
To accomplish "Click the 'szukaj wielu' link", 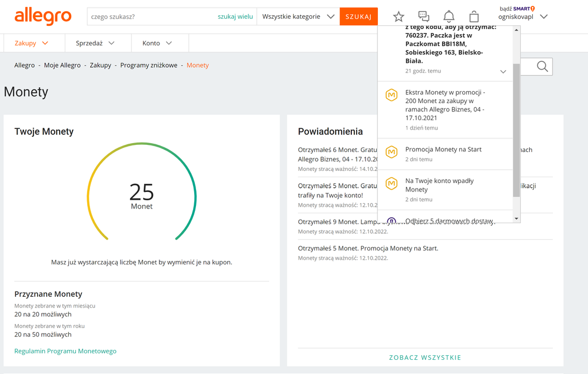I will point(235,16).
